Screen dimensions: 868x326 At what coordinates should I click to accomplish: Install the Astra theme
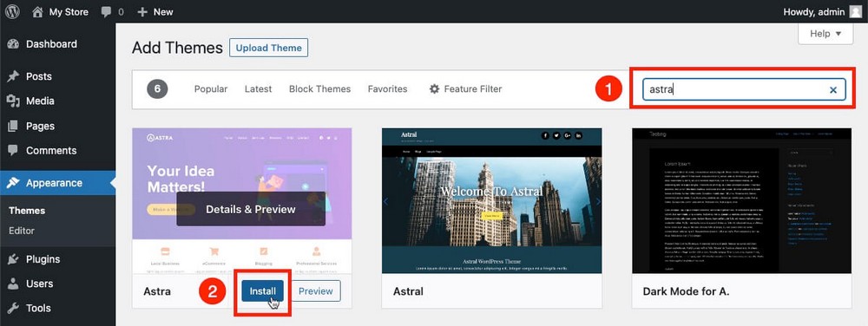(x=262, y=291)
